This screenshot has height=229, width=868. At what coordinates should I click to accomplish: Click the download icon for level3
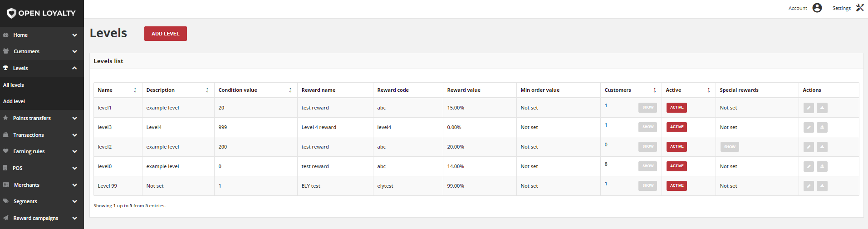pos(822,127)
